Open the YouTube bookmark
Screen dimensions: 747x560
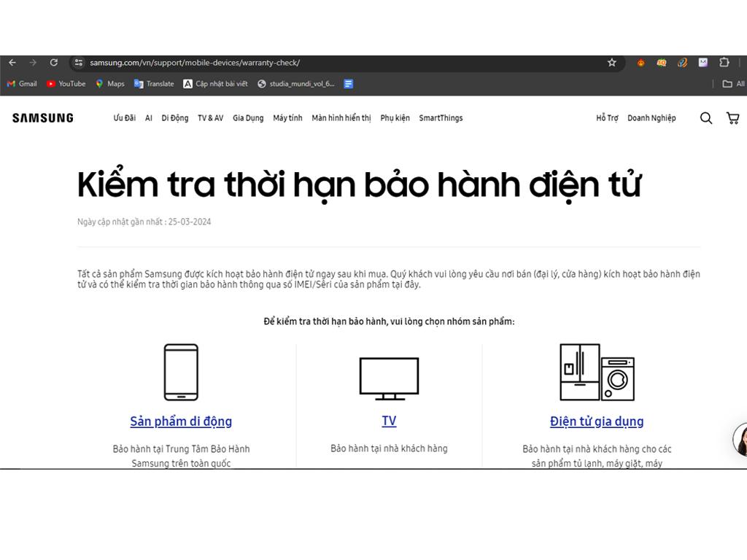66,84
